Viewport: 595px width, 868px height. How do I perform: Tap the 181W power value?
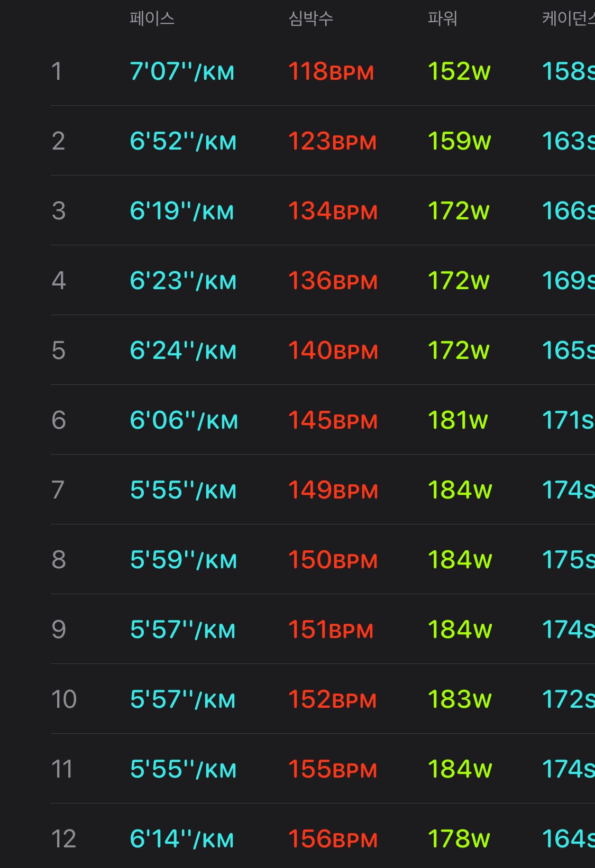457,420
